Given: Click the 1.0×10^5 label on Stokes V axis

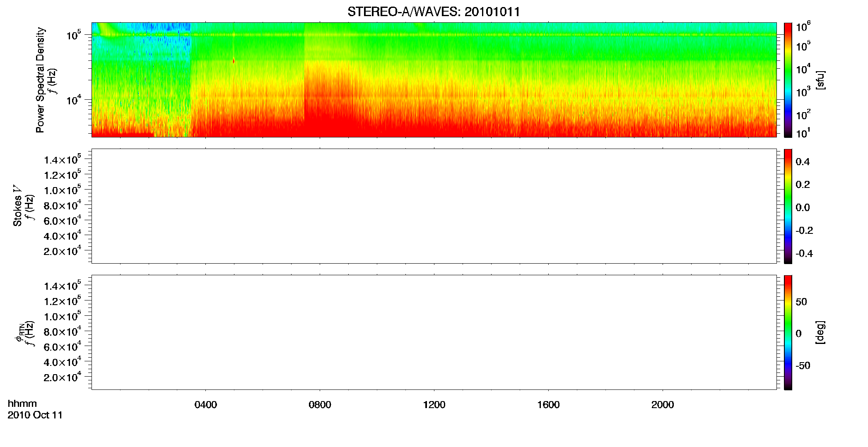Looking at the screenshot, I should coord(62,190).
